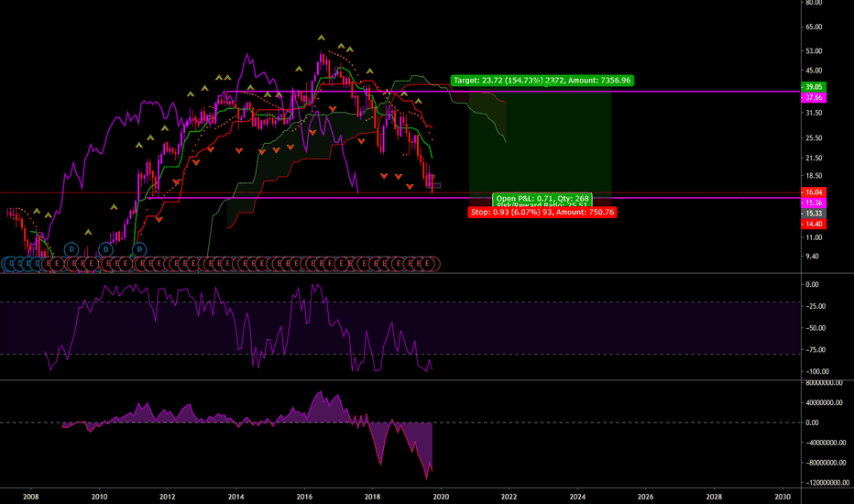The width and height of the screenshot is (854, 504).
Task: Click the 25.50 price scale value
Action: pyautogui.click(x=814, y=137)
